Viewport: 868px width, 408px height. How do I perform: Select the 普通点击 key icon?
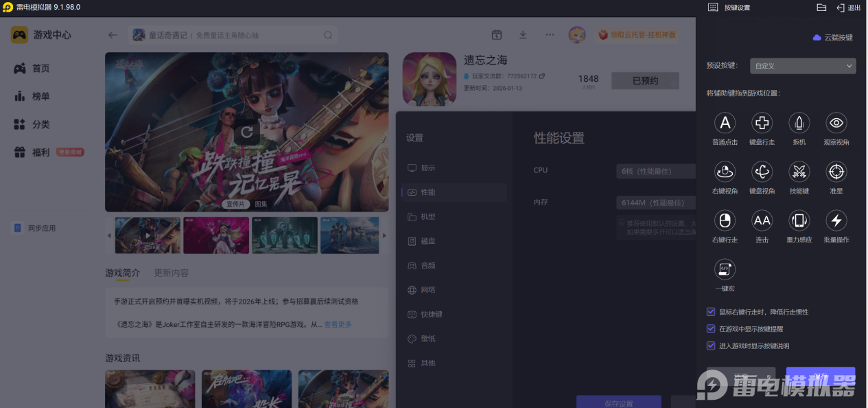[x=725, y=123]
